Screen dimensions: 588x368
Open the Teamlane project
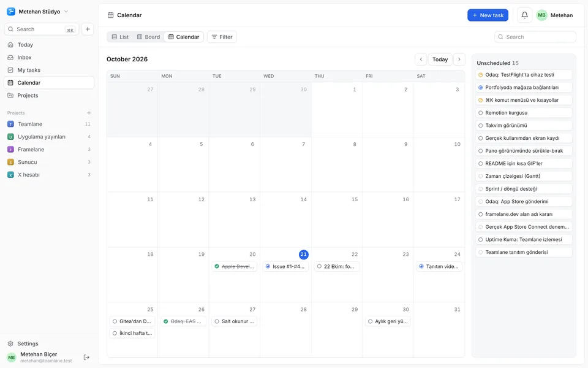pos(49,124)
